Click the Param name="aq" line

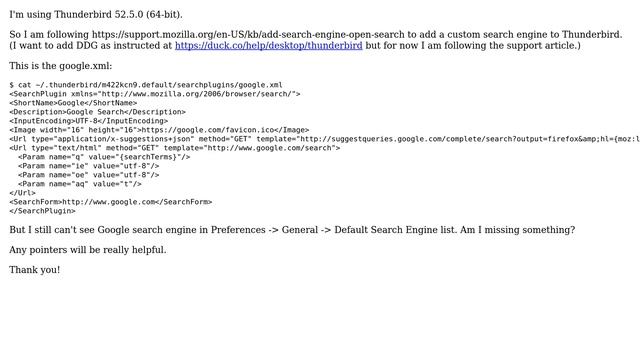pyautogui.click(x=80, y=184)
